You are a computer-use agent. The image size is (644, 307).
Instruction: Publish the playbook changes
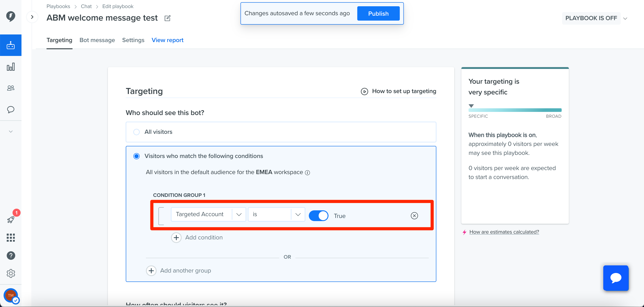(x=378, y=13)
